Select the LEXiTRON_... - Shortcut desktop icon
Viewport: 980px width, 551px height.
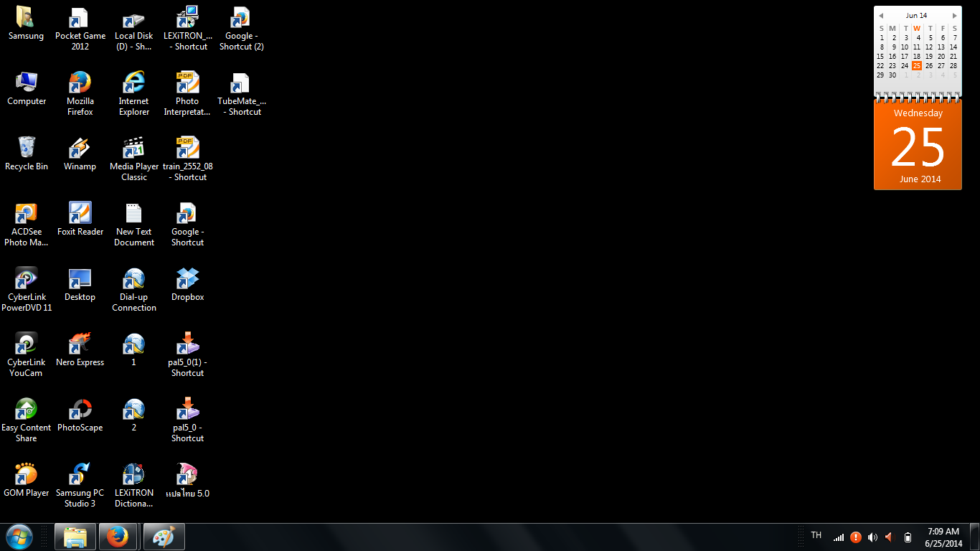[188, 29]
